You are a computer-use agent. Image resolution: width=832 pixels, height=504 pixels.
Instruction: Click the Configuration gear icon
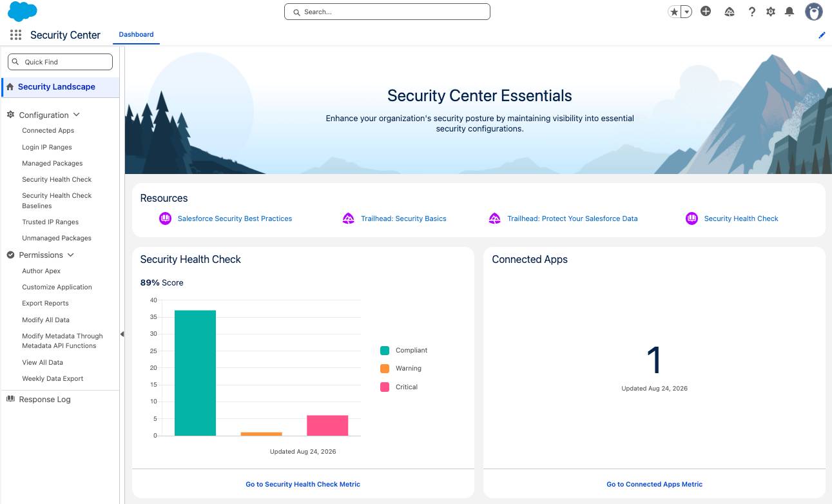click(10, 115)
